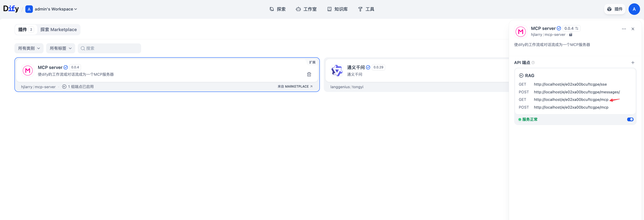Expand the 所有类别 filter dropdown
644x220 pixels.
pos(29,48)
